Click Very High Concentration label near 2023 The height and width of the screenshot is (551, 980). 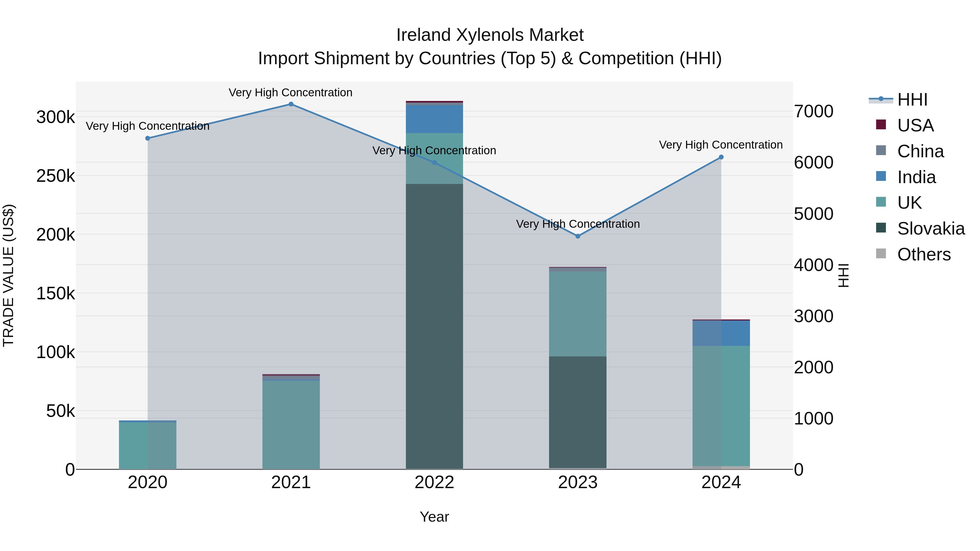point(578,224)
